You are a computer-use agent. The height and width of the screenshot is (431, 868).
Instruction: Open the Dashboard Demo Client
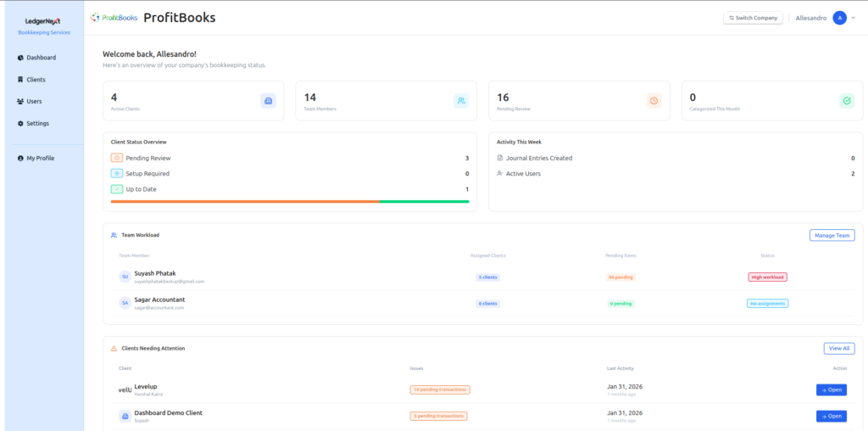(832, 416)
